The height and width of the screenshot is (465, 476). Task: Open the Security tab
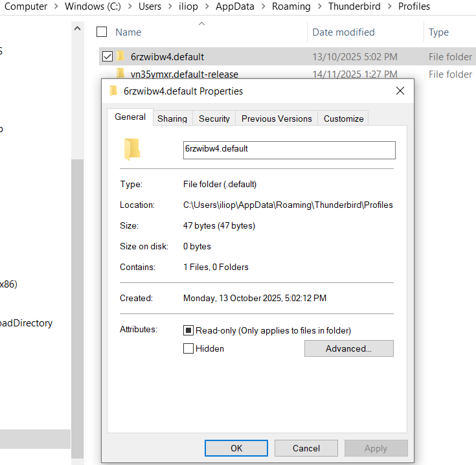pyautogui.click(x=214, y=119)
